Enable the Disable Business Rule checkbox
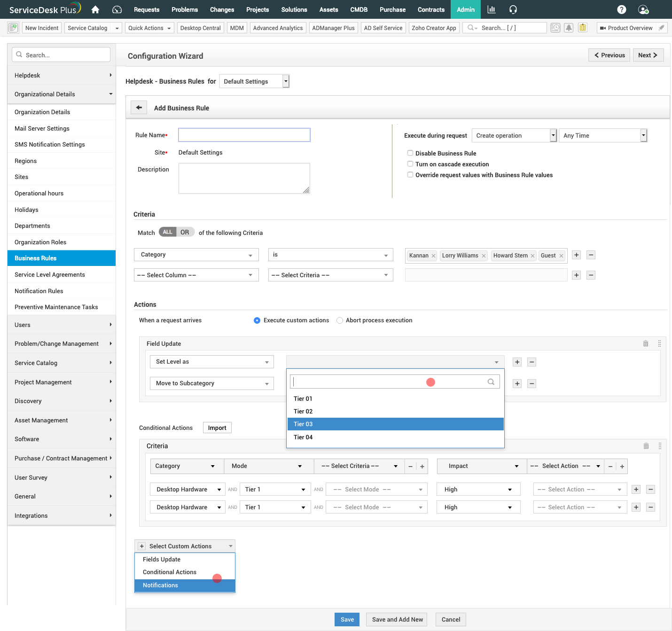The width and height of the screenshot is (672, 631). [x=410, y=153]
